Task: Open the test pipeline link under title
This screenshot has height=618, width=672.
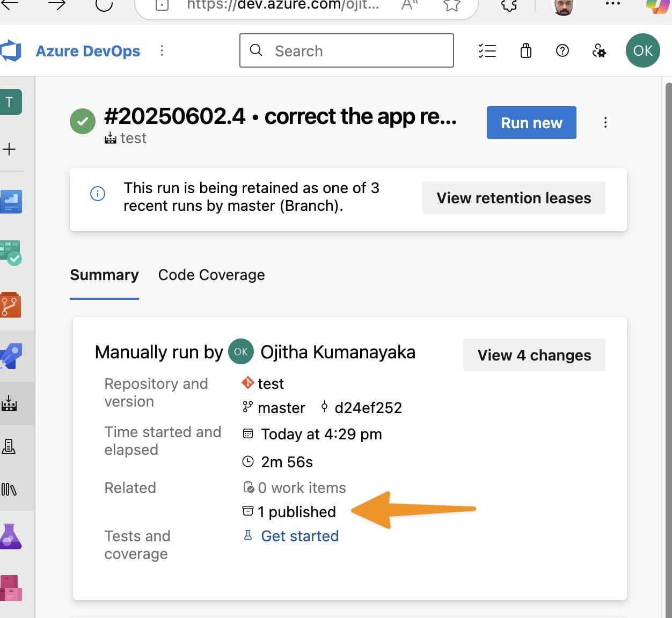Action: point(126,138)
